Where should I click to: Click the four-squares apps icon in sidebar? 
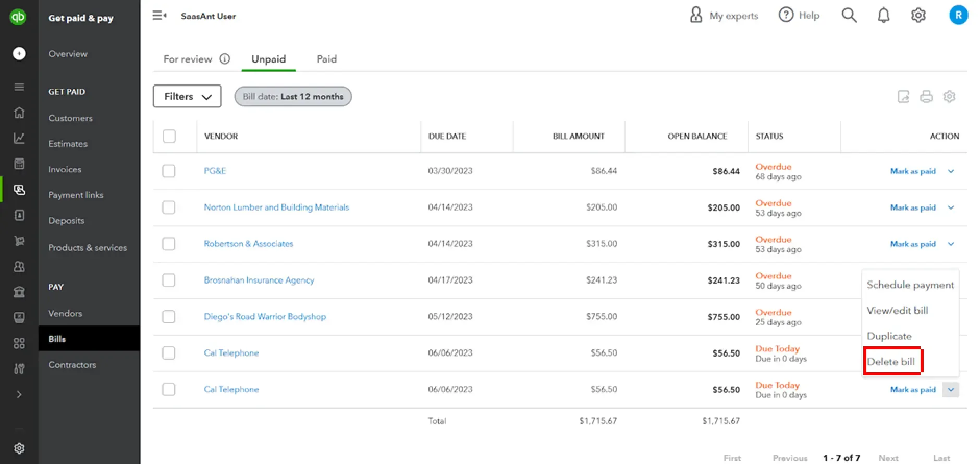(19, 343)
